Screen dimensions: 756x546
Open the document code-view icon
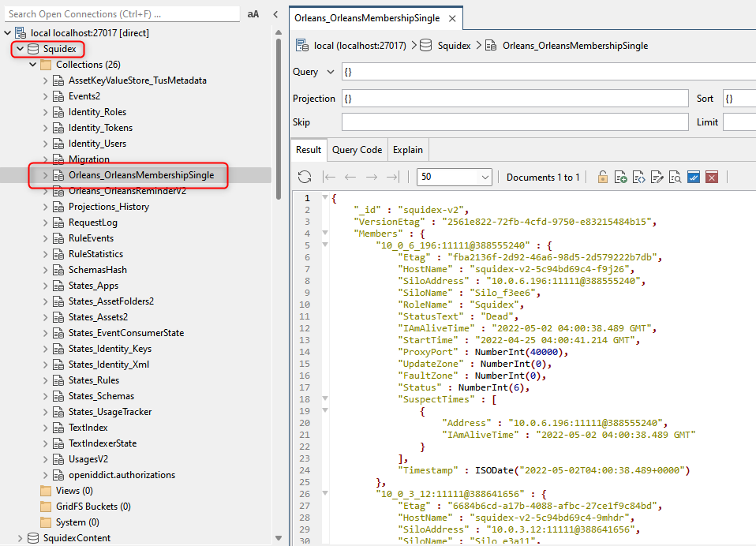pos(639,177)
